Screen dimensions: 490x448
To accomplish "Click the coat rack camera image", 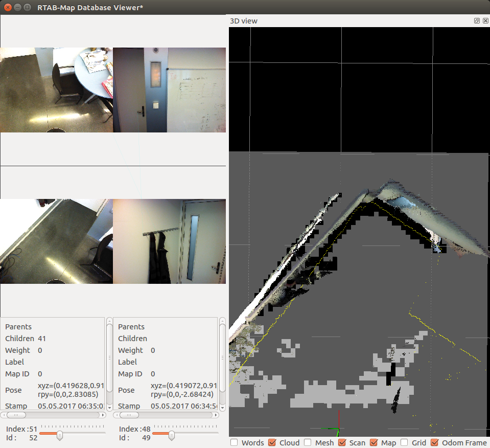I will point(169,241).
